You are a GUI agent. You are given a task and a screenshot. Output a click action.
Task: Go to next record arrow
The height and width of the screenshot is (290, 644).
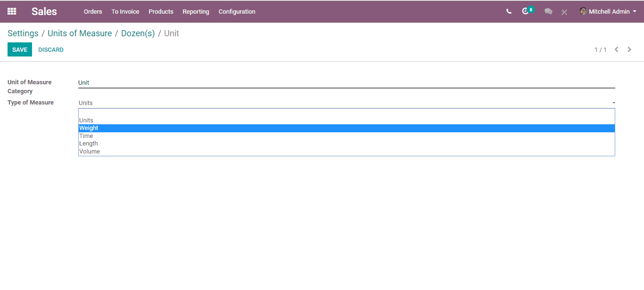point(629,49)
